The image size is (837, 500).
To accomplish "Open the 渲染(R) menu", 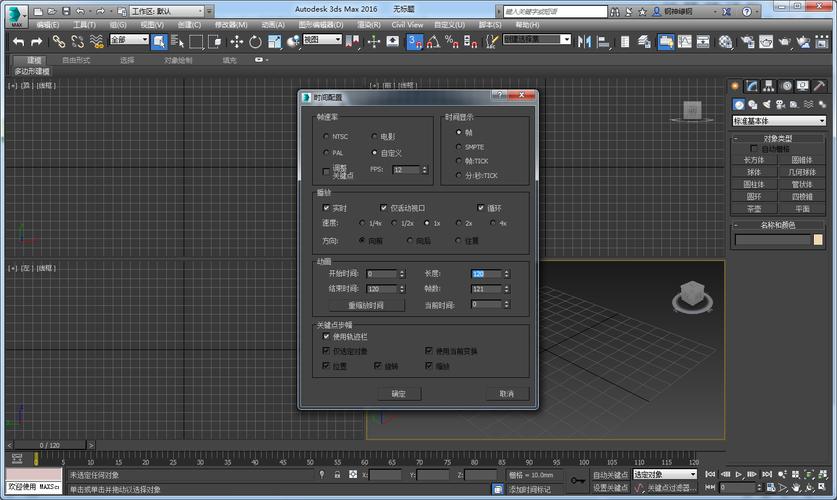I will tap(369, 24).
